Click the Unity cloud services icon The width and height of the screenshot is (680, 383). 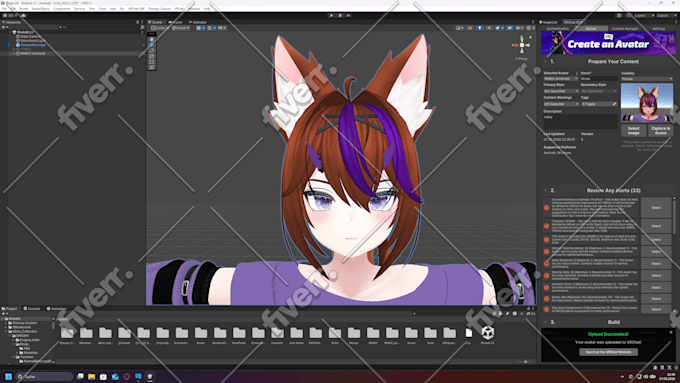(x=23, y=15)
